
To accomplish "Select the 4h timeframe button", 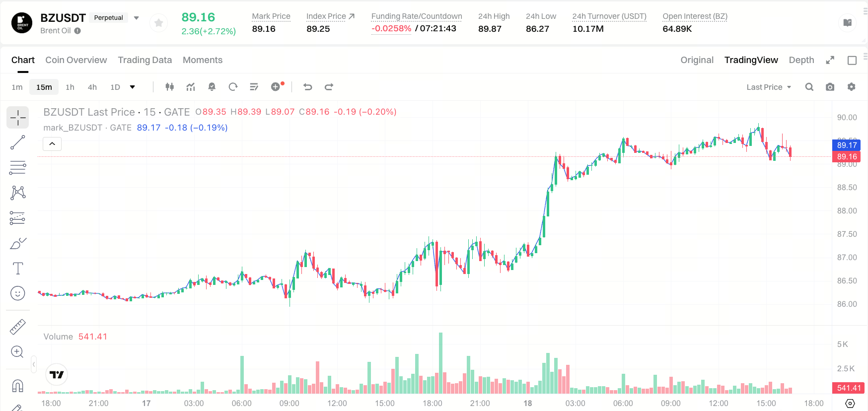I will [x=92, y=87].
